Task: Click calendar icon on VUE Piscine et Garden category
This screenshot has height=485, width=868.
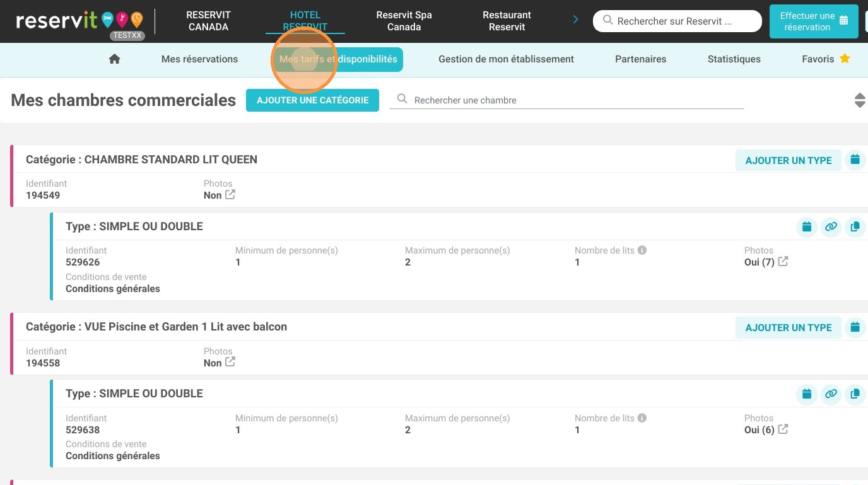Action: point(855,327)
